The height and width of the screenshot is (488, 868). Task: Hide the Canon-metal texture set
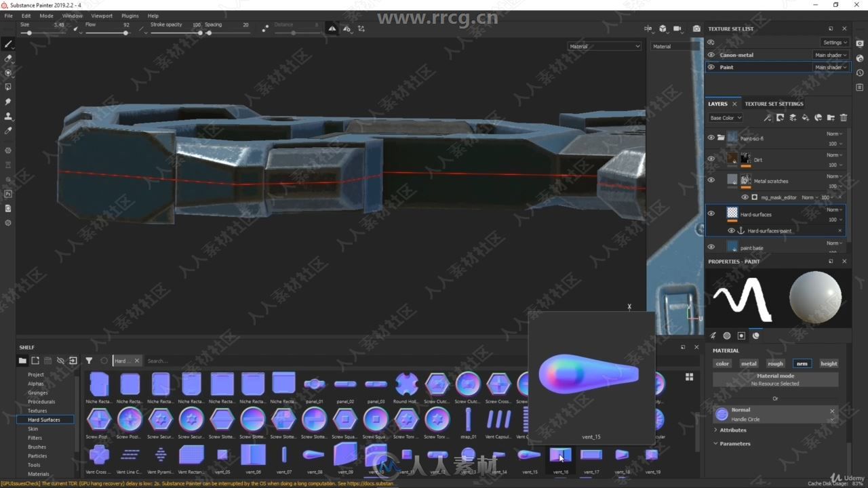coord(711,55)
